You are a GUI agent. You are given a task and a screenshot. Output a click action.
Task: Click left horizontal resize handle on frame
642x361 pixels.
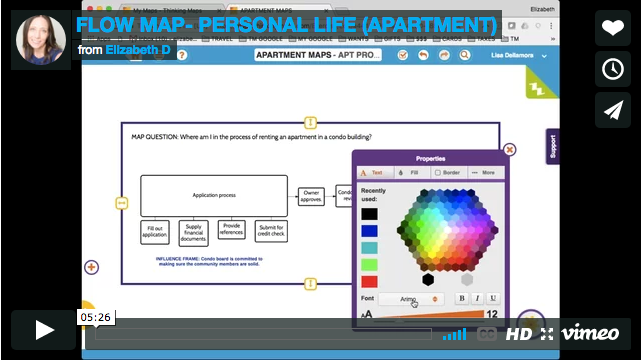[122, 203]
